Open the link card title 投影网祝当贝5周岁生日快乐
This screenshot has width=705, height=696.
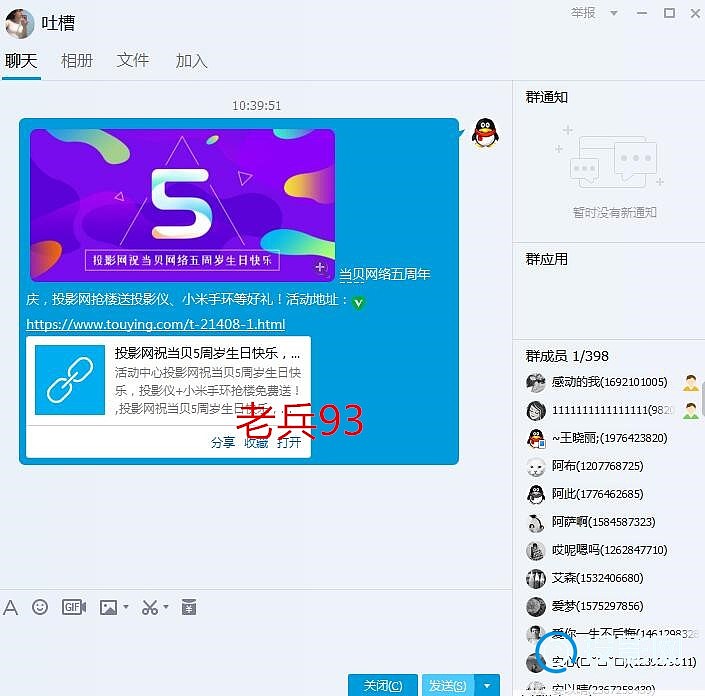coord(207,353)
